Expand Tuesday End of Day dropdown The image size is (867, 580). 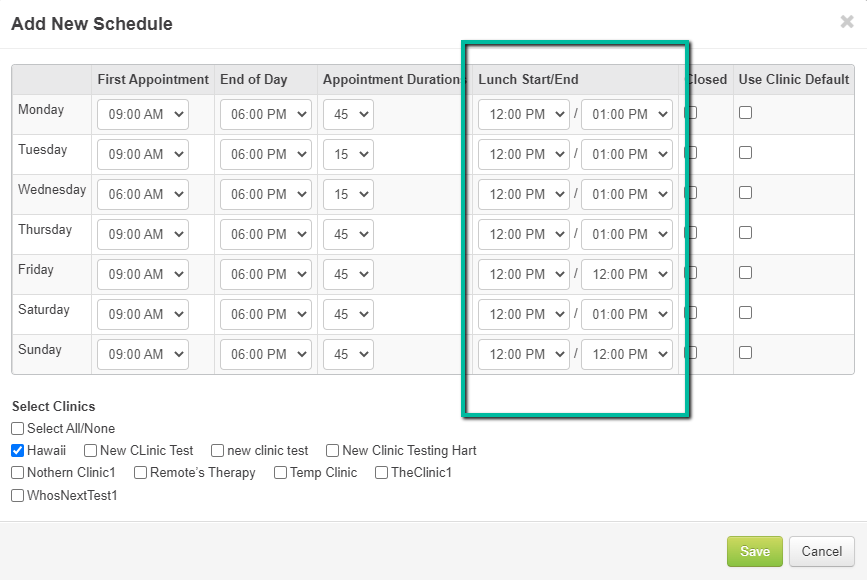266,155
